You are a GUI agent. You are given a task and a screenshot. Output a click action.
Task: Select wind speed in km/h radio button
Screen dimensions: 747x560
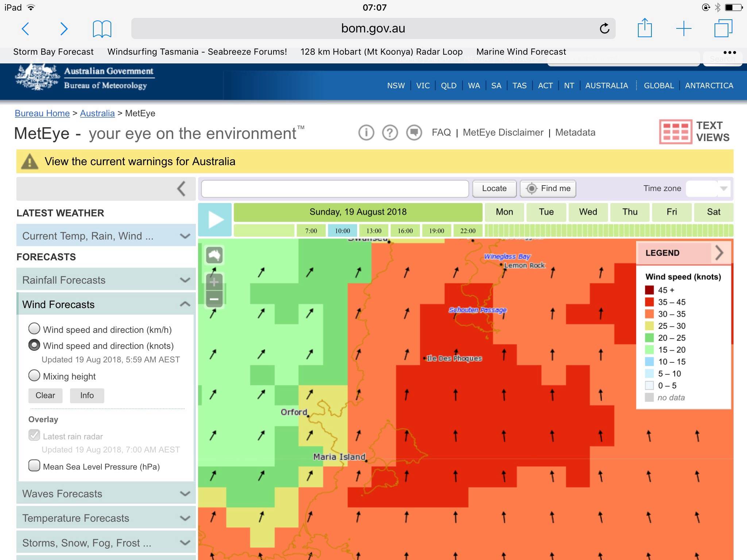[x=34, y=329]
